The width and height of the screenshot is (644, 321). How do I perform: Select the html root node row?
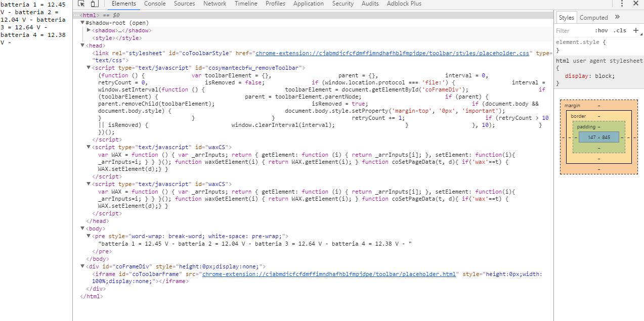point(313,15)
